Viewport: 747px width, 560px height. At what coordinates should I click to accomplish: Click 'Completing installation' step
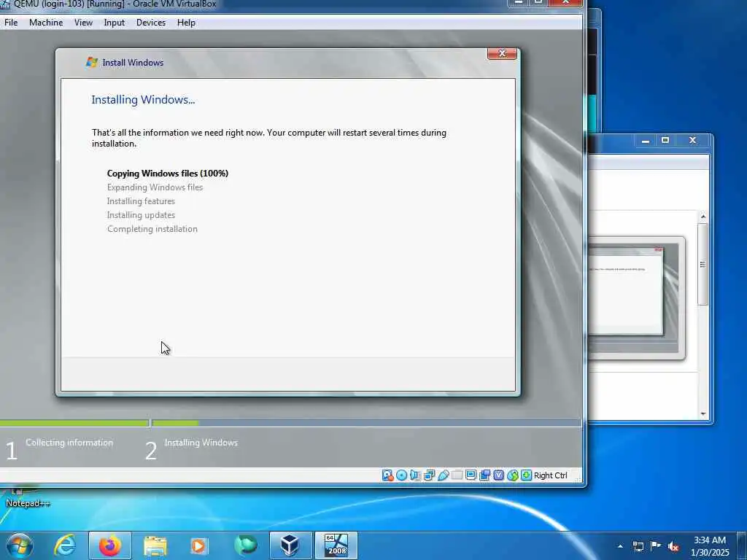(x=152, y=228)
